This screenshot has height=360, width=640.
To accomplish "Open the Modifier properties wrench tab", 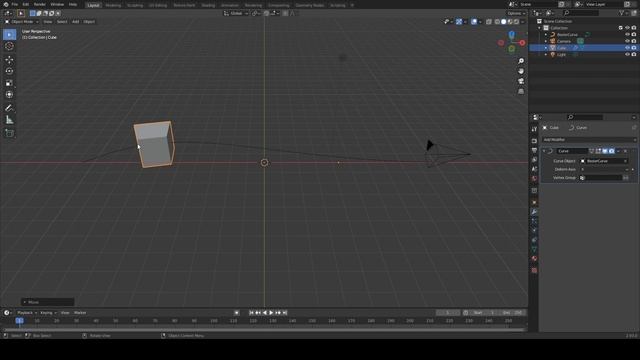I will pos(534,212).
